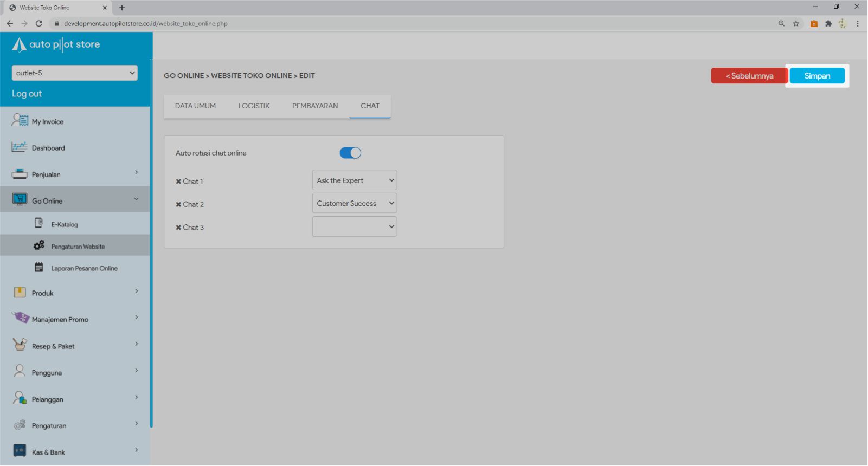Open the empty Chat 3 dropdown
This screenshot has width=868, height=466.
pyautogui.click(x=355, y=227)
